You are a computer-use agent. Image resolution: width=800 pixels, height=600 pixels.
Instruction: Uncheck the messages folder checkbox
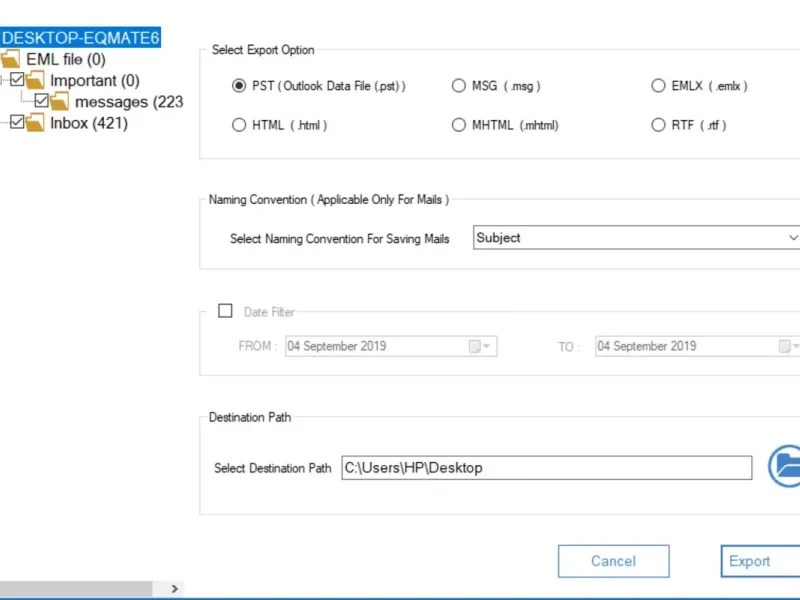point(41,101)
